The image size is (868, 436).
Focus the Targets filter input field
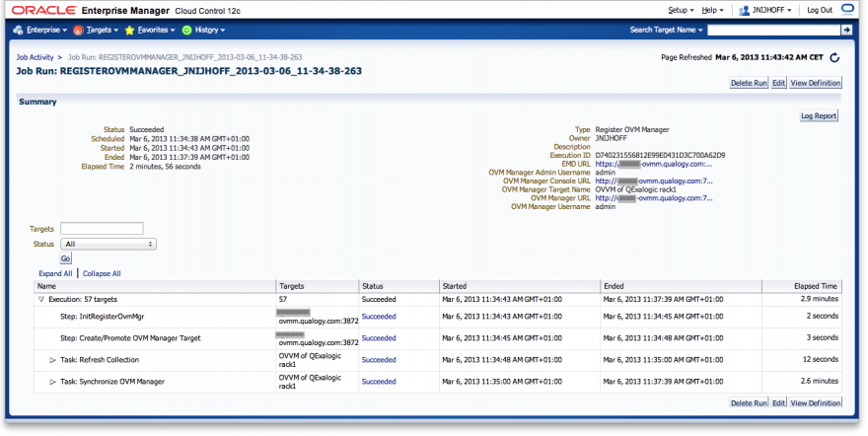point(102,228)
